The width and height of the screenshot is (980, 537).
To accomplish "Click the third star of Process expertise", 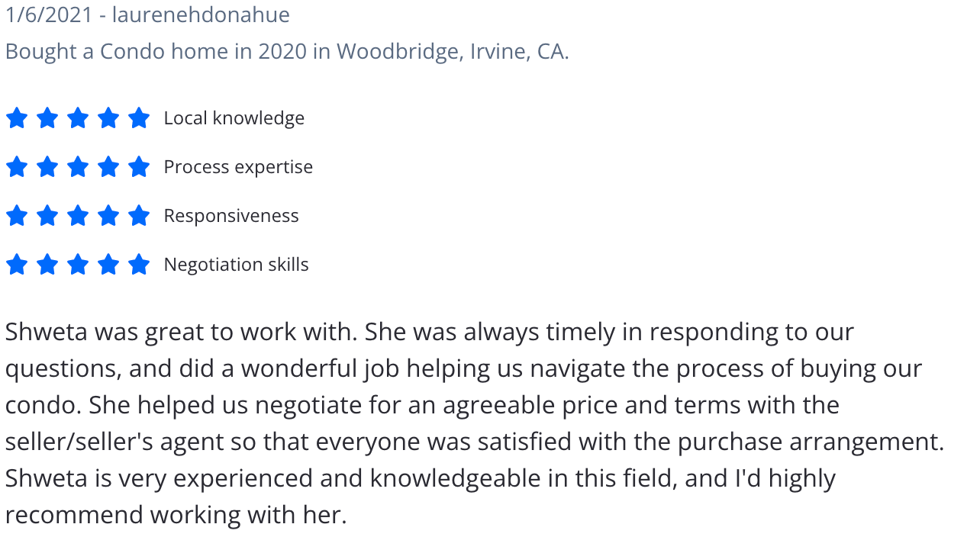I will 78,167.
